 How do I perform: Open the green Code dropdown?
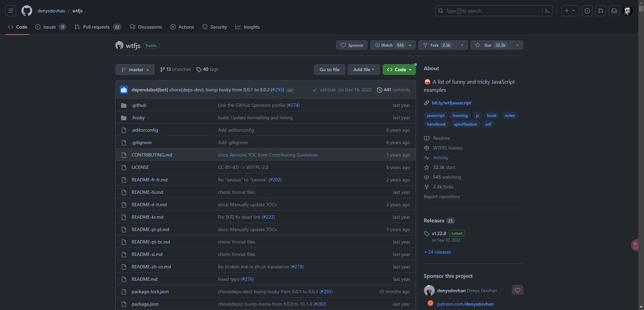coord(399,70)
